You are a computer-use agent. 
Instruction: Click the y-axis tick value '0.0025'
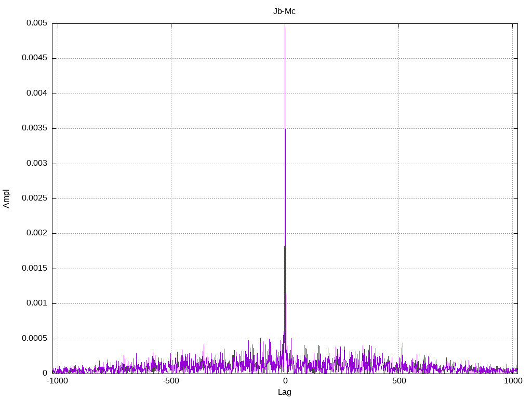(34, 198)
